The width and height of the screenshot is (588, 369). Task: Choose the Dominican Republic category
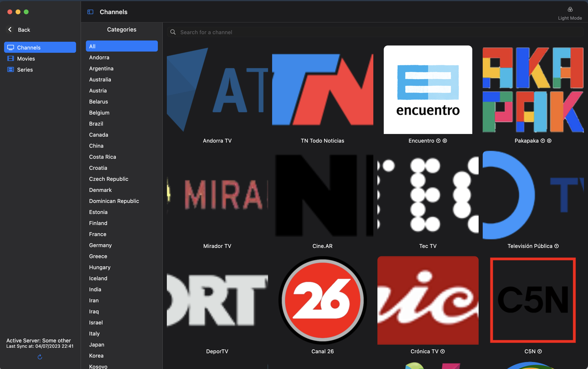pos(114,201)
